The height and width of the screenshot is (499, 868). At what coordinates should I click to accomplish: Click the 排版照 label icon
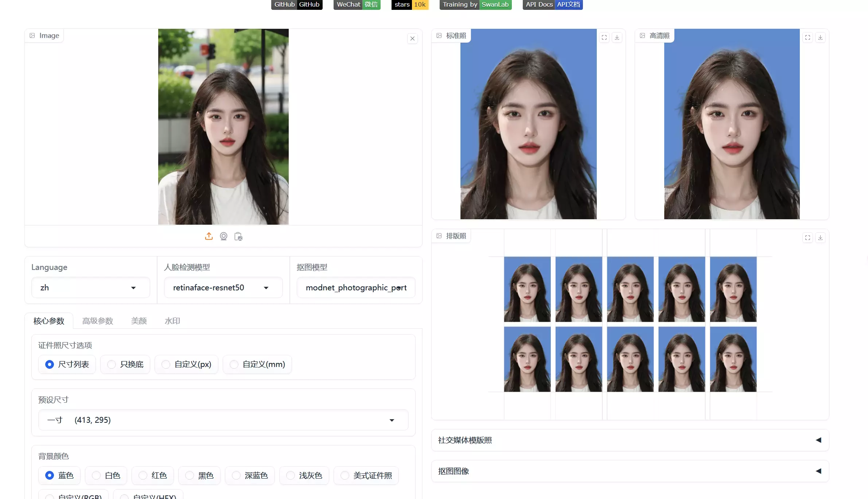point(439,236)
